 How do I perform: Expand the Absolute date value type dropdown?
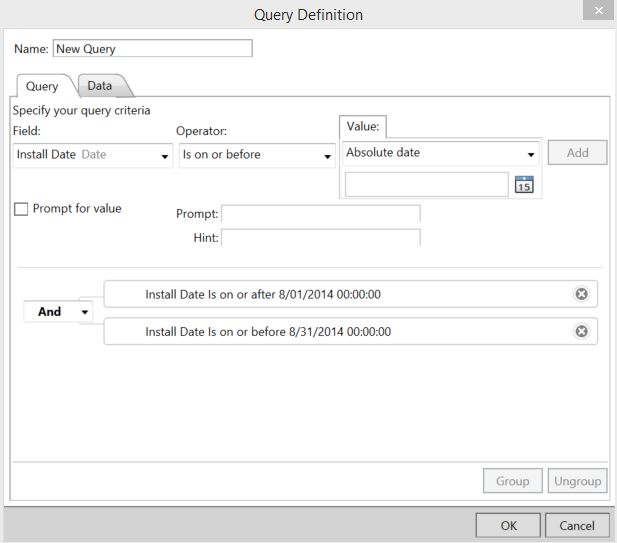click(x=441, y=153)
